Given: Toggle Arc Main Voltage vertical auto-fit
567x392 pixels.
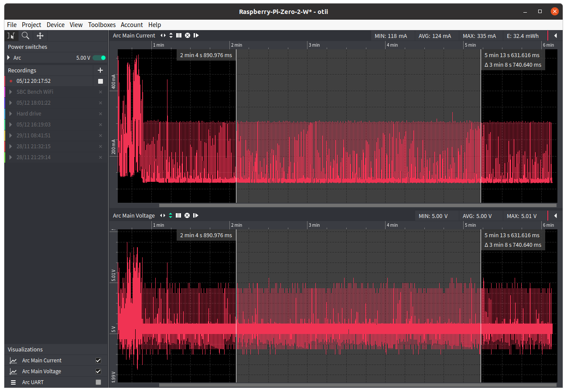Looking at the screenshot, I should 171,215.
